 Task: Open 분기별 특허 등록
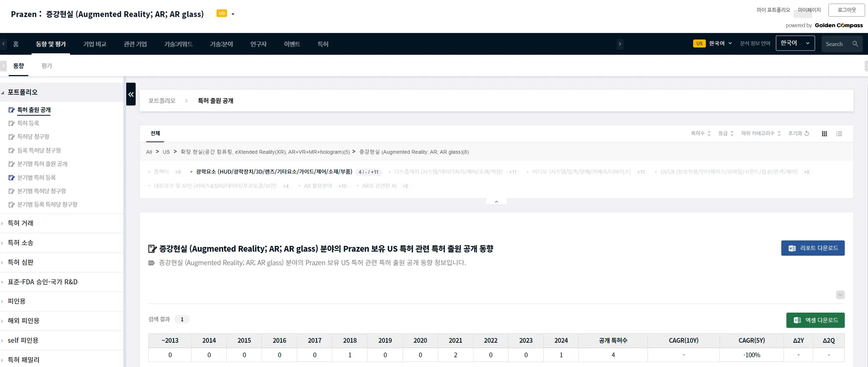point(36,178)
